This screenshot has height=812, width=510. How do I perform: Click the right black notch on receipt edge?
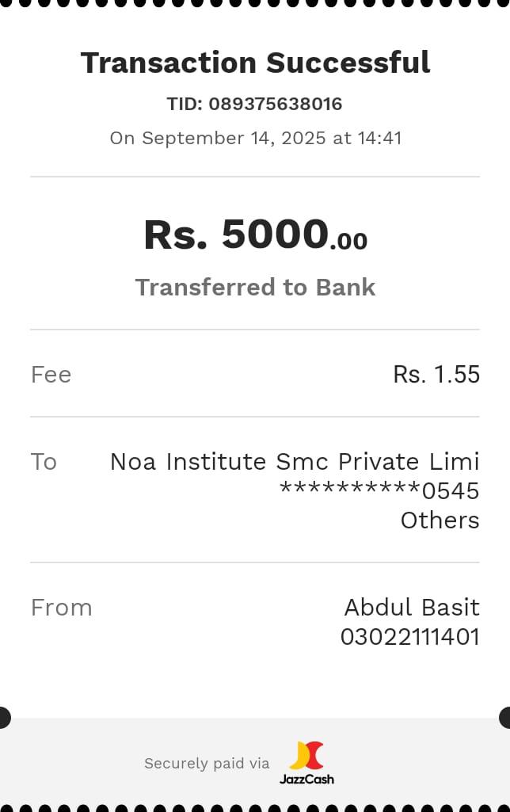point(505,718)
